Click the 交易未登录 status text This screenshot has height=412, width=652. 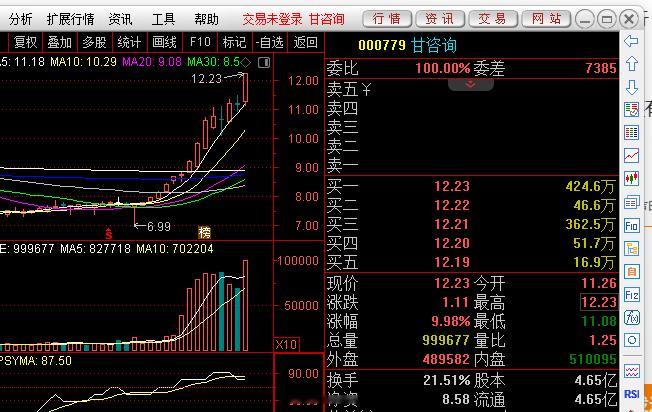point(272,19)
